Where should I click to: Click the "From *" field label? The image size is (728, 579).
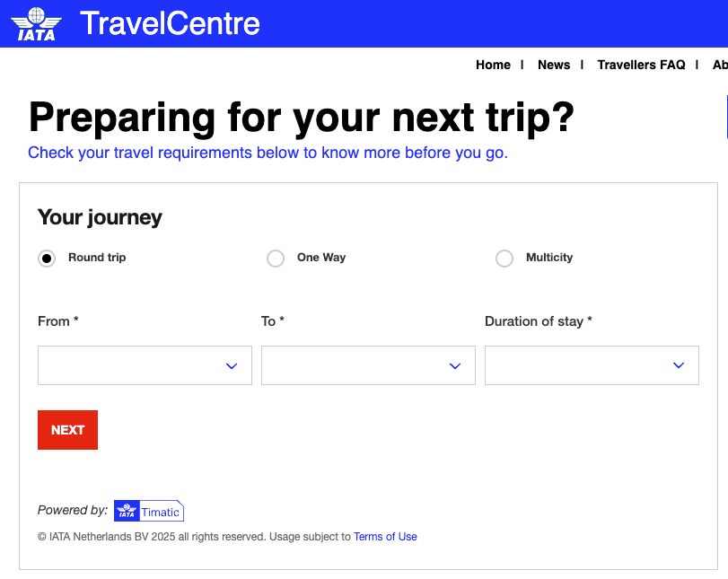coord(58,321)
